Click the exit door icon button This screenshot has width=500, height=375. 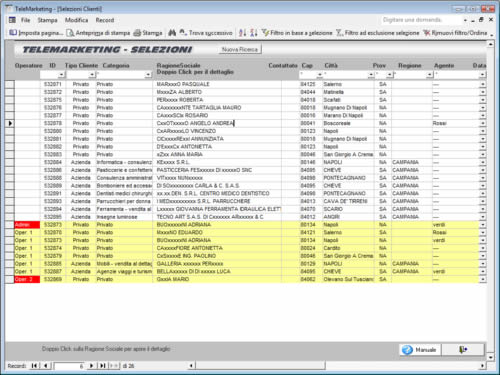463,350
